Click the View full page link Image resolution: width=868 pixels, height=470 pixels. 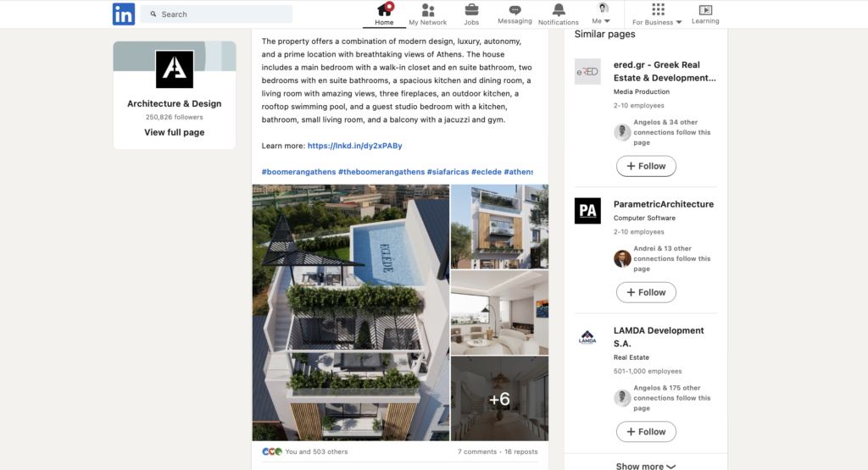[174, 132]
